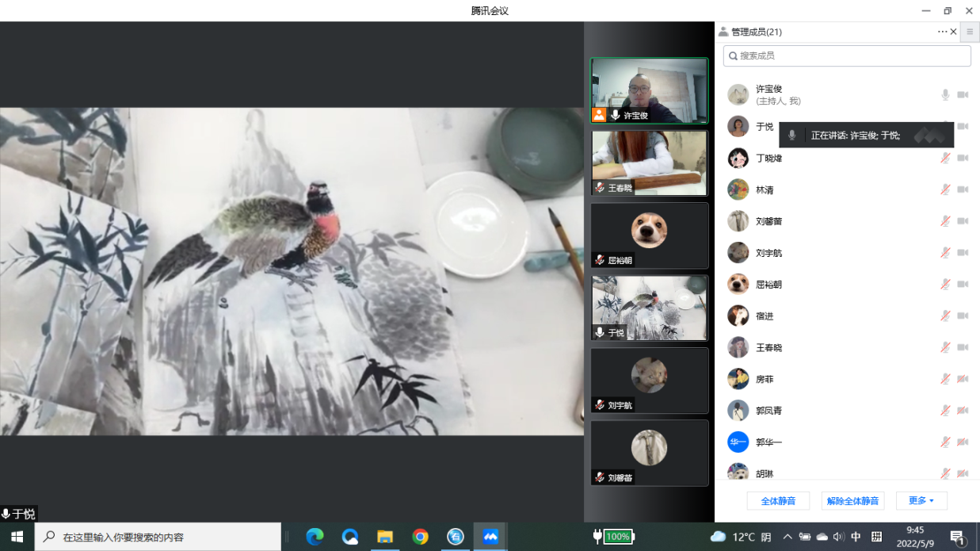Open the hamburger menu at top right
The height and width of the screenshot is (551, 980).
[970, 32]
